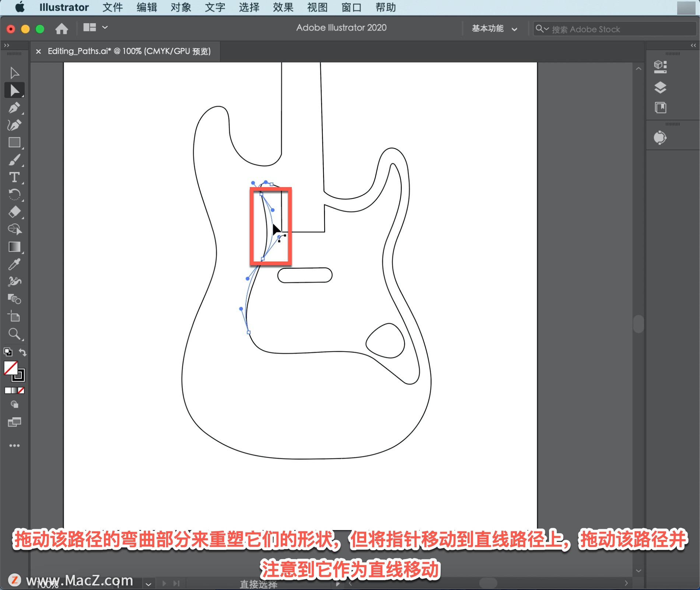Open the 编辑 menu
The height and width of the screenshot is (590, 700).
click(x=147, y=7)
